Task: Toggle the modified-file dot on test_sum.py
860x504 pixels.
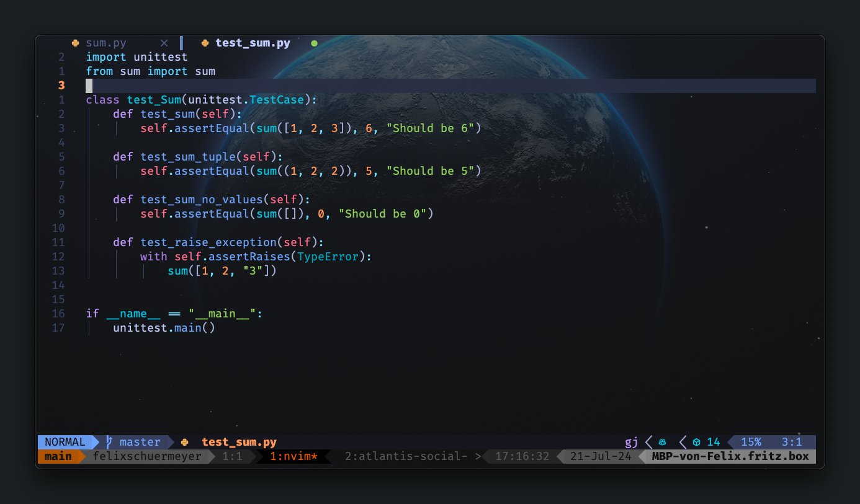Action: 315,43
